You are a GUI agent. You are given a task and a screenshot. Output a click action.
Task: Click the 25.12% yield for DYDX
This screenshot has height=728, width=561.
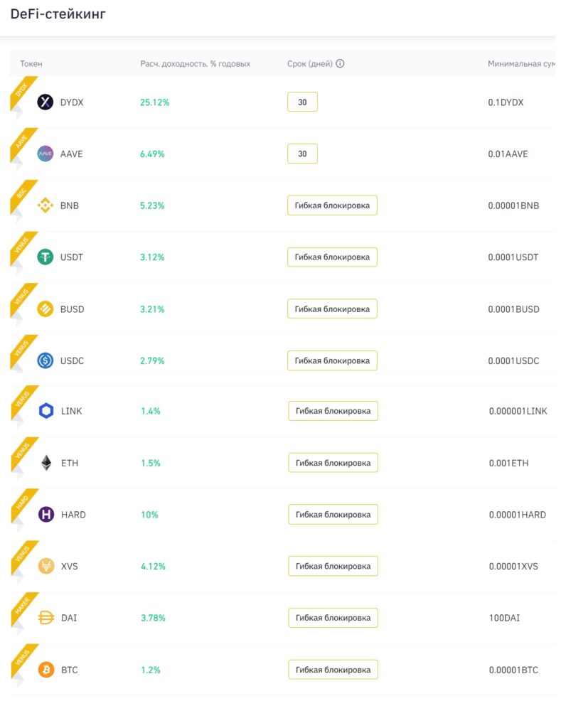(154, 102)
